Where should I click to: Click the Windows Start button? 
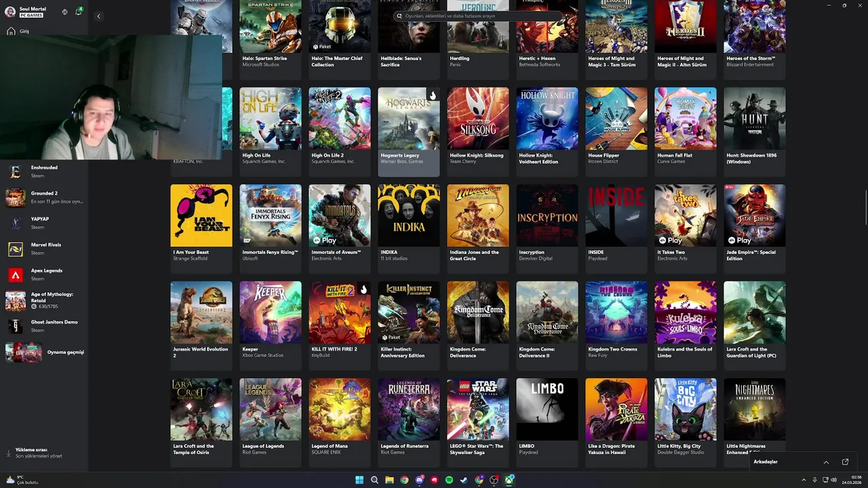click(x=359, y=480)
